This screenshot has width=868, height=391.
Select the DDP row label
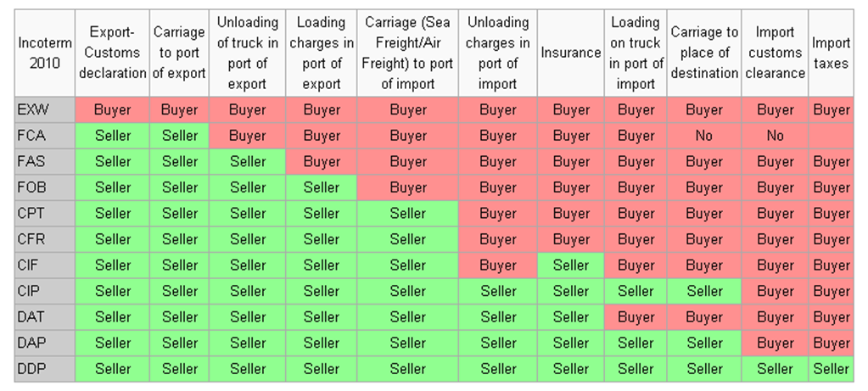click(45, 369)
